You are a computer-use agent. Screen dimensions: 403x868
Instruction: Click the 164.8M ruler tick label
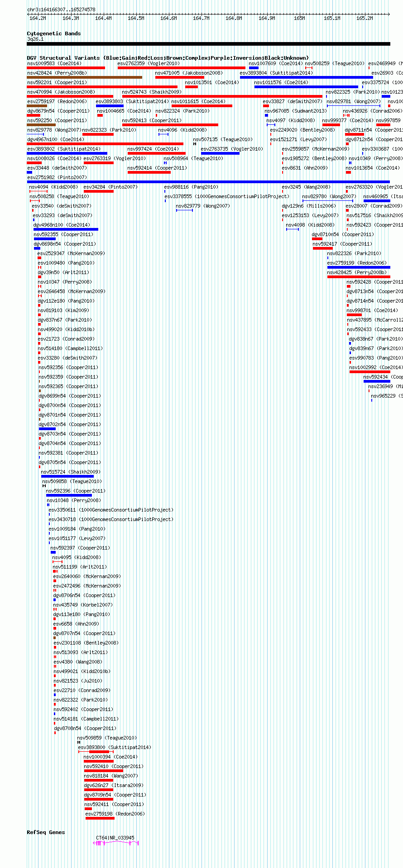pos(234,18)
